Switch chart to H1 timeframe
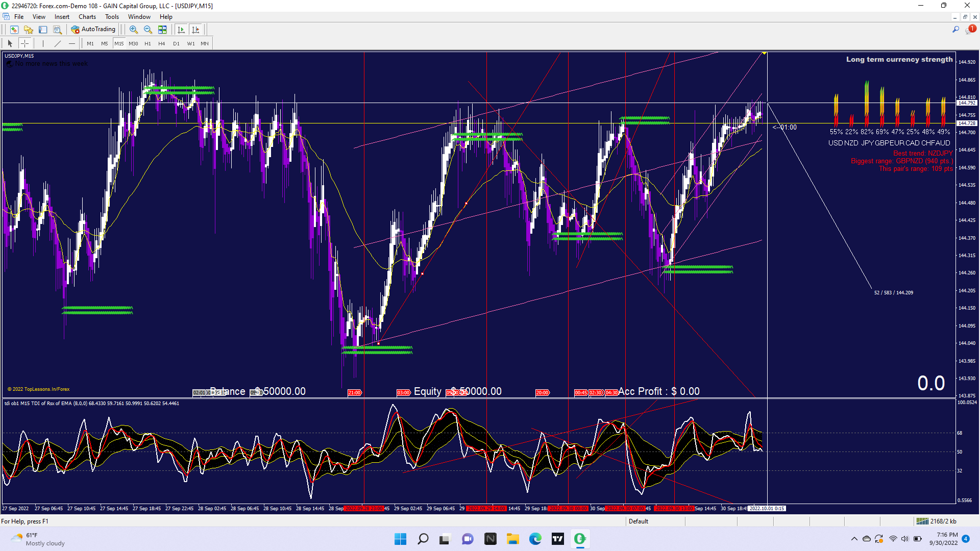The width and height of the screenshot is (980, 551). 148,43
